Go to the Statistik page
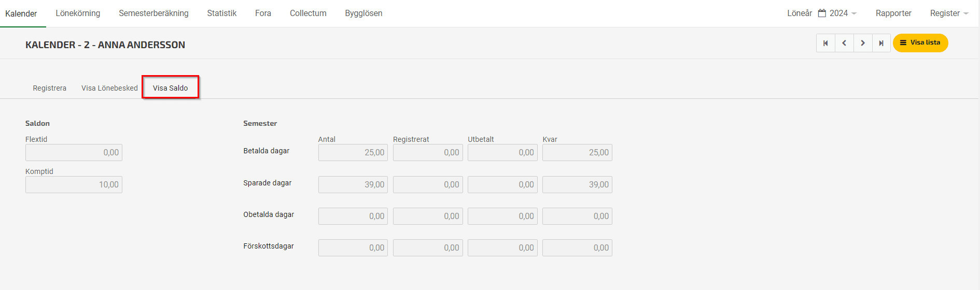Image resolution: width=980 pixels, height=290 pixels. [222, 13]
